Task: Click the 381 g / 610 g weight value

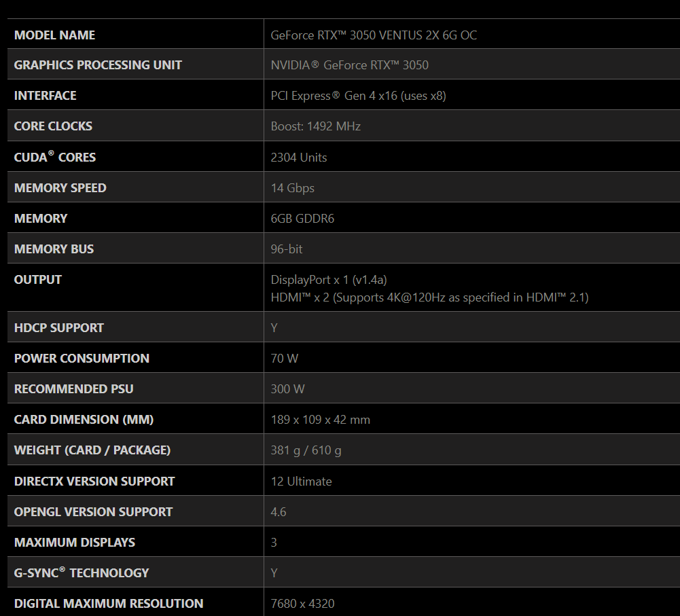Action: tap(306, 450)
